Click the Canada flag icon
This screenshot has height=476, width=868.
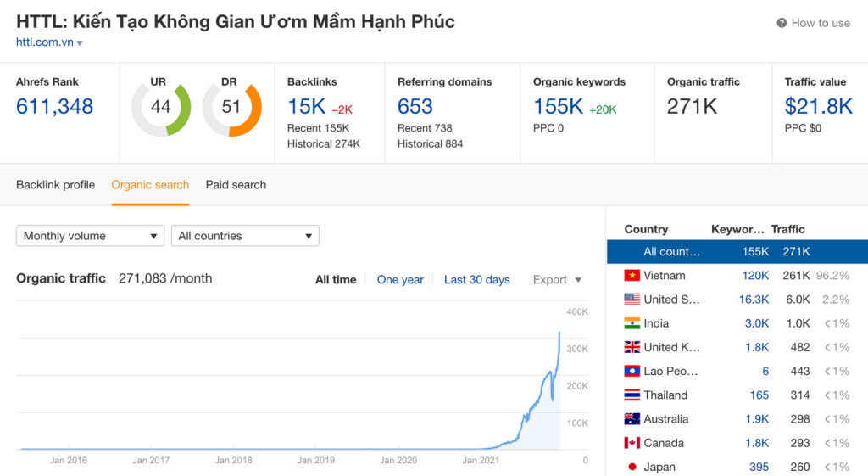[632, 443]
